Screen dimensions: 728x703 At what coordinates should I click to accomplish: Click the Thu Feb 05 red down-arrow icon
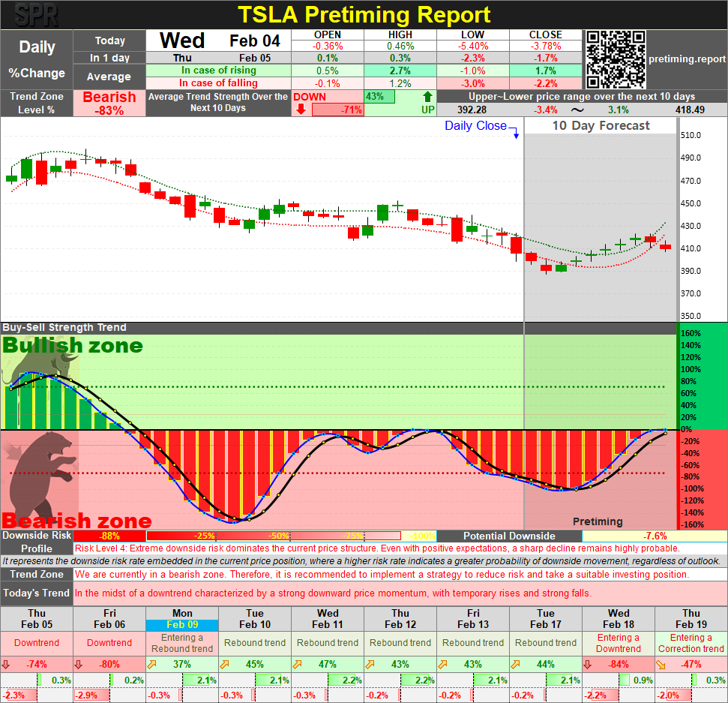(5, 665)
